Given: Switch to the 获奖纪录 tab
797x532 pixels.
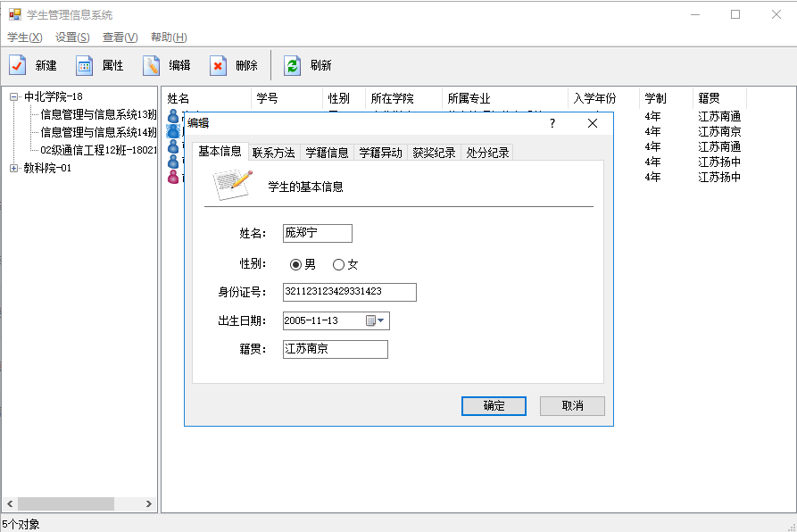Looking at the screenshot, I should pos(434,153).
